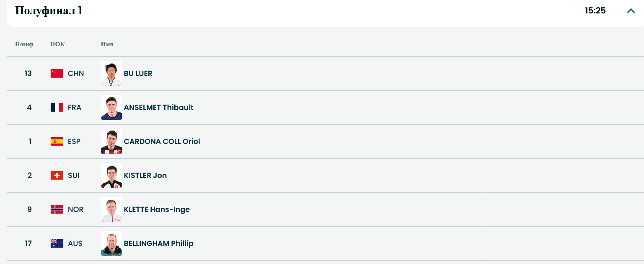Viewport: 644px width, 264px height.
Task: Open KLETTE Hans-Inge athlete photo
Action: click(111, 209)
